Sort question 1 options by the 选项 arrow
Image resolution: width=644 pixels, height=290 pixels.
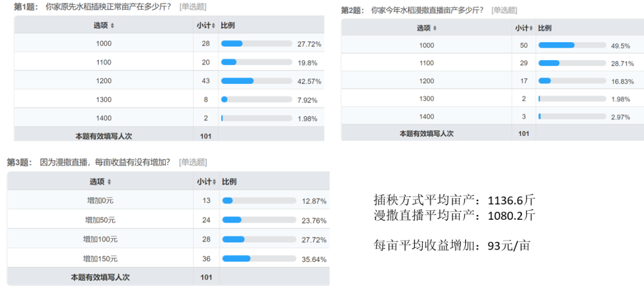click(113, 26)
